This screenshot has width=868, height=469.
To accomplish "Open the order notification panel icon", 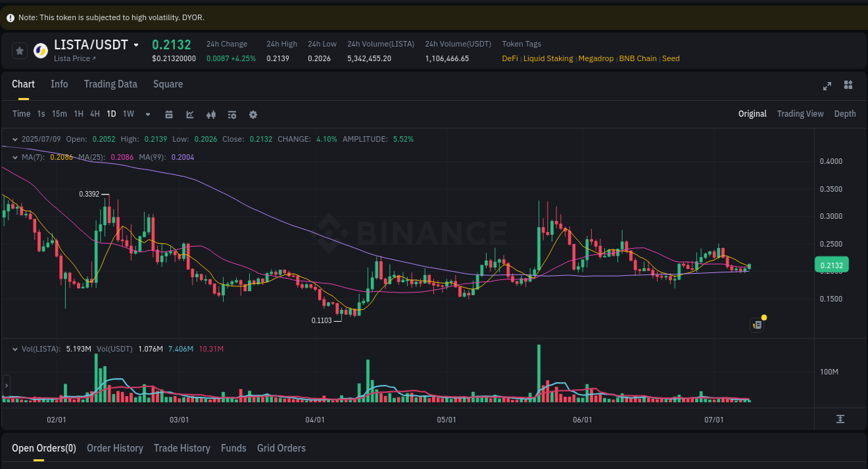I will (757, 324).
